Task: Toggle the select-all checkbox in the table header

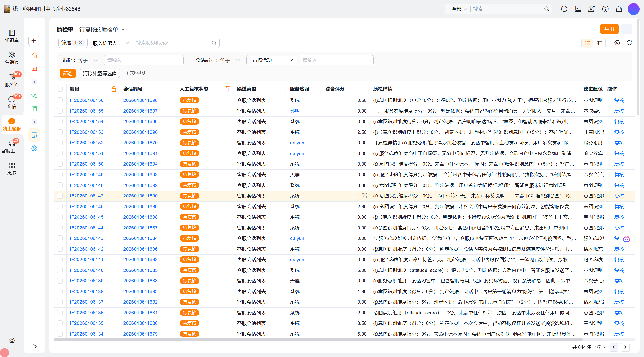Action: pyautogui.click(x=60, y=89)
